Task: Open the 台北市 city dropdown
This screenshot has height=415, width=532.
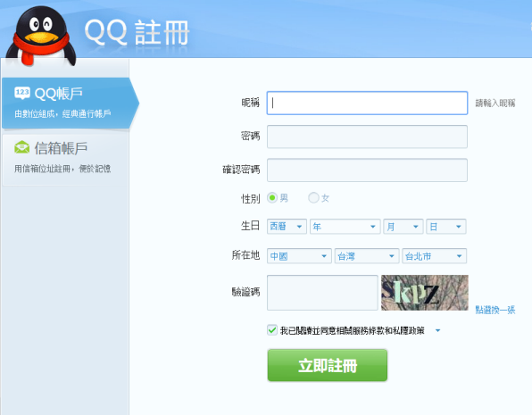Action: pyautogui.click(x=435, y=256)
